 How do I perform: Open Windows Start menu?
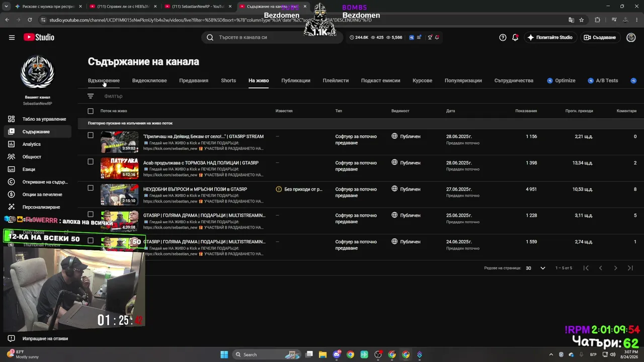tap(224, 354)
